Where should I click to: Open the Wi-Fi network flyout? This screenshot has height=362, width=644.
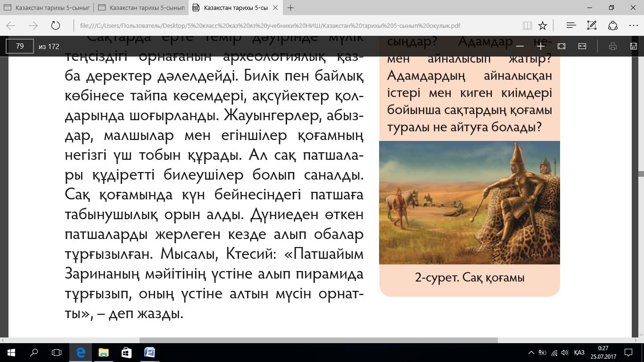click(554, 353)
